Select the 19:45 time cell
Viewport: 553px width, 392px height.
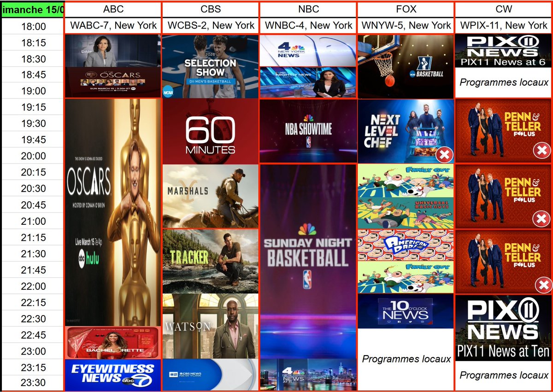point(33,140)
